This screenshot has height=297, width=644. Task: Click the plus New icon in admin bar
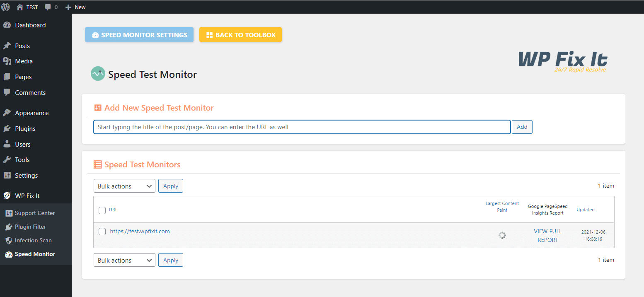click(68, 7)
